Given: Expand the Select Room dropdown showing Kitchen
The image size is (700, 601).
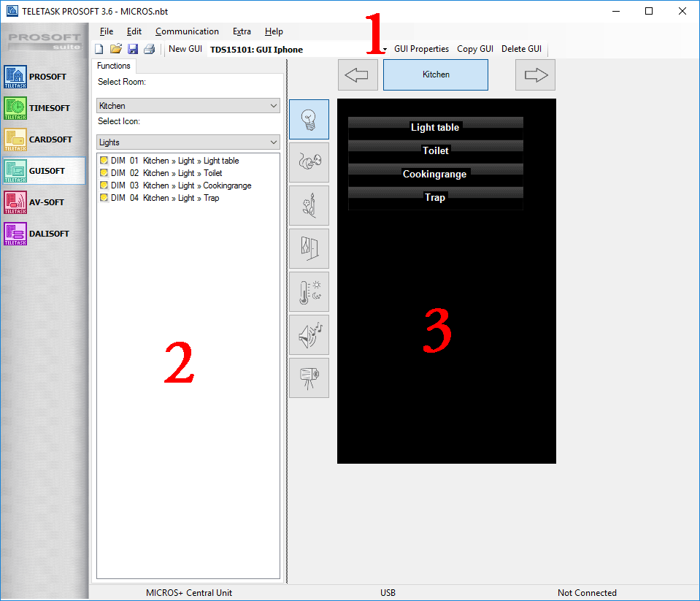Looking at the screenshot, I should point(188,106).
